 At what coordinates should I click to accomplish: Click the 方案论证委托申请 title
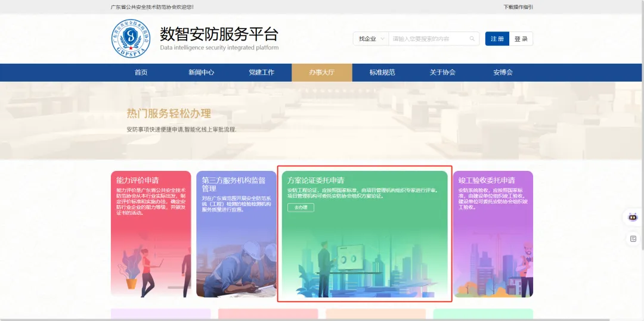[x=316, y=180]
